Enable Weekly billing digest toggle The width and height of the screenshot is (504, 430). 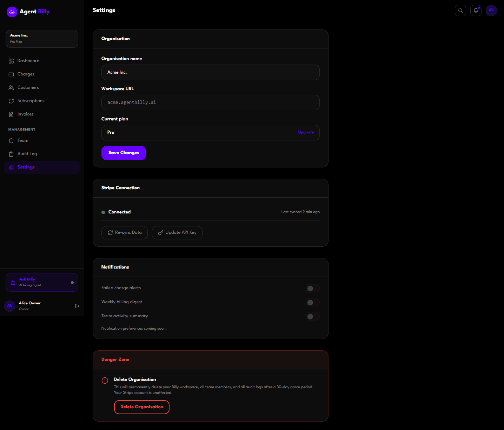click(312, 302)
